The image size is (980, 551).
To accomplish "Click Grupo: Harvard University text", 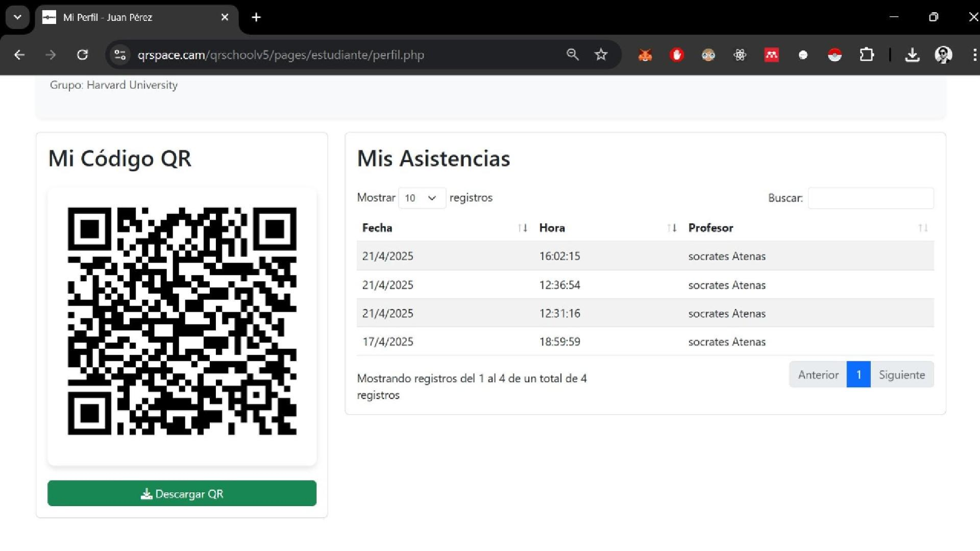I will (114, 85).
